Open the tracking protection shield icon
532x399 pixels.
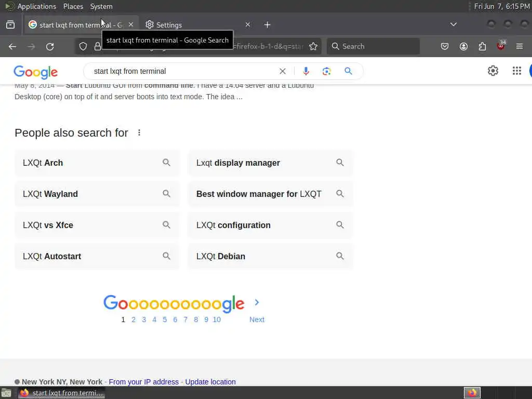[83, 46]
